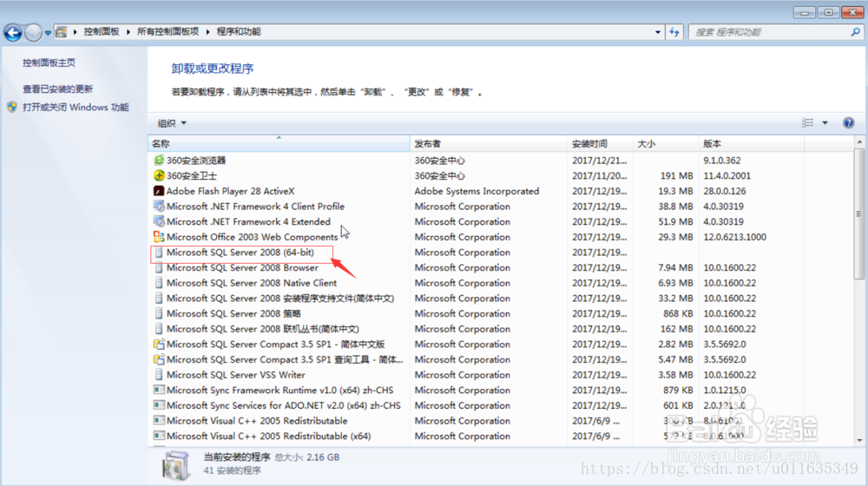This screenshot has width=868, height=486.
Task: Open 控制面板主页 link
Action: point(49,62)
